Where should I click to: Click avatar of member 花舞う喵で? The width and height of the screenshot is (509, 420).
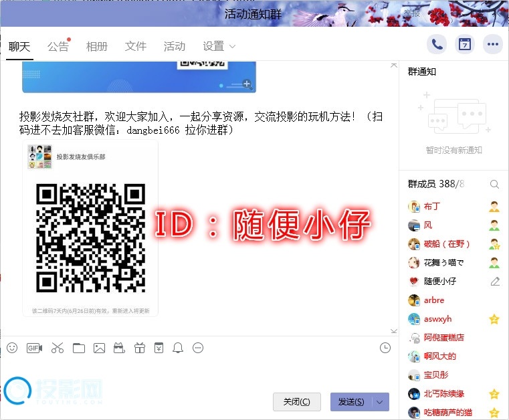click(414, 263)
